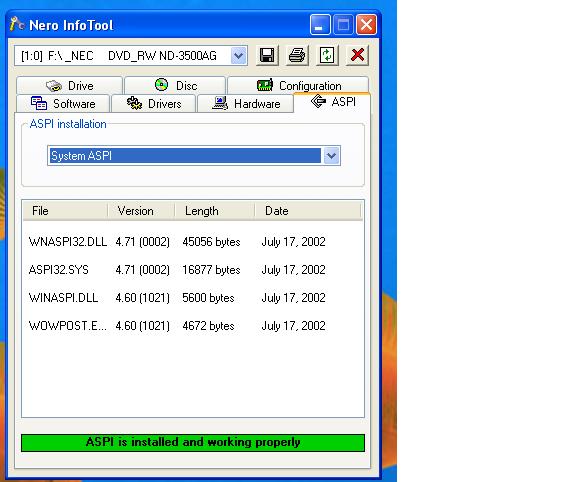Click the 4672 bytes length value

point(208,326)
